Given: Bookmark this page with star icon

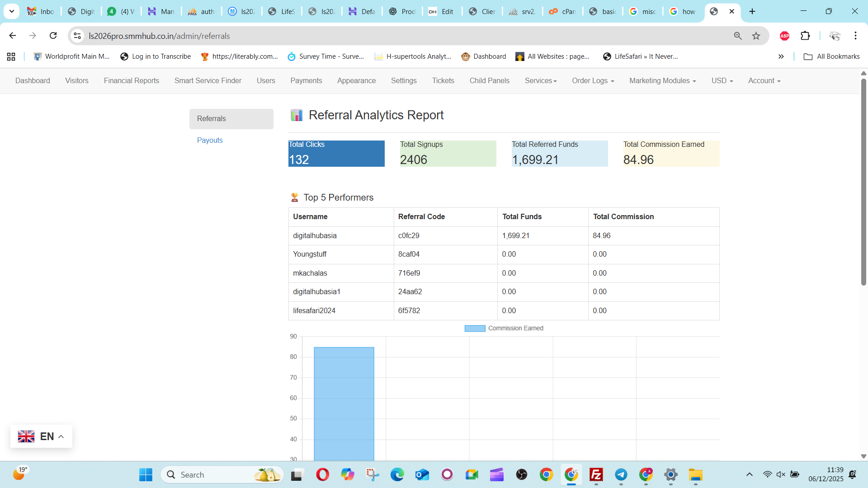Looking at the screenshot, I should point(756,36).
